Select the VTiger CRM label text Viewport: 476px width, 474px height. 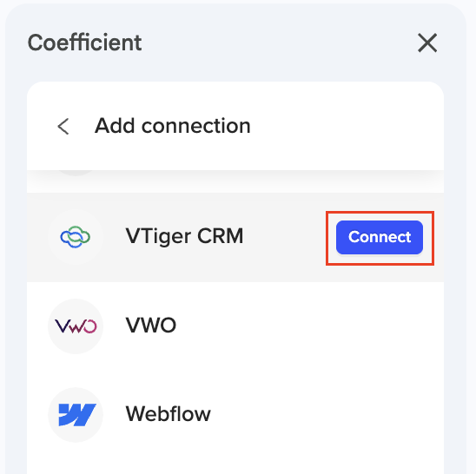point(184,236)
